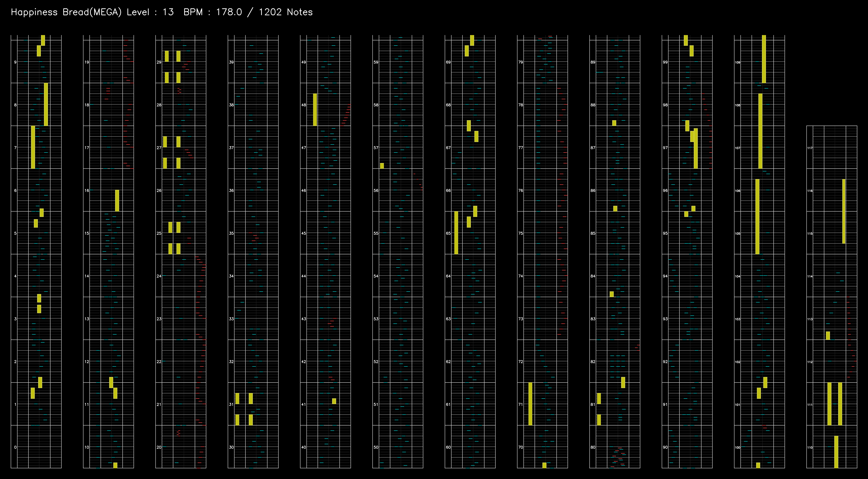Click measure number label 99

point(665,62)
